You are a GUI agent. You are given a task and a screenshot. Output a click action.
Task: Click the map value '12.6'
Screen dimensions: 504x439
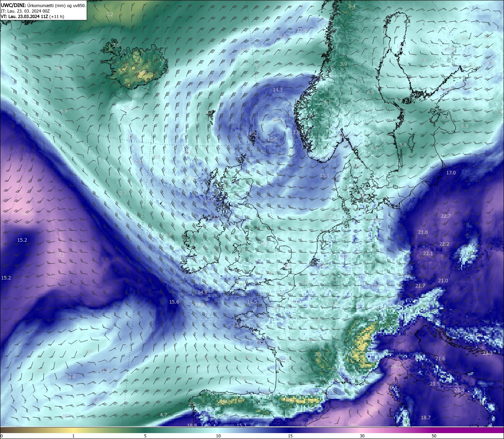tap(282, 36)
